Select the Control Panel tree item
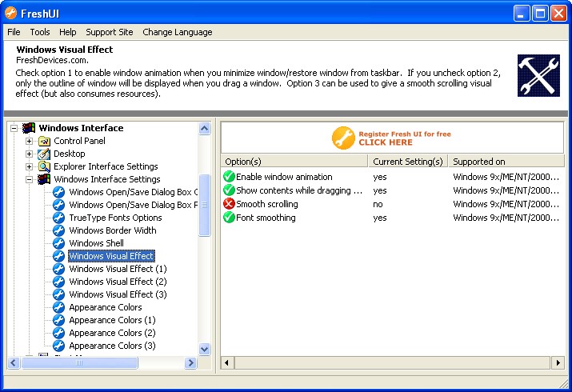 coord(79,141)
